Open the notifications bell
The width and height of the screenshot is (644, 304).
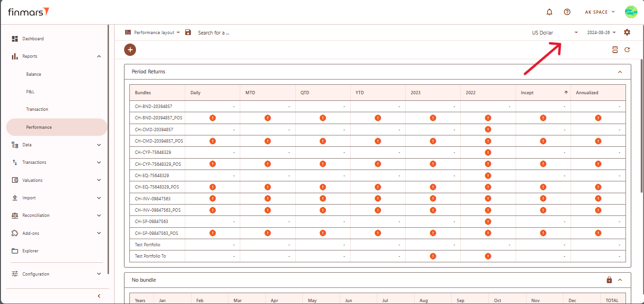point(549,12)
